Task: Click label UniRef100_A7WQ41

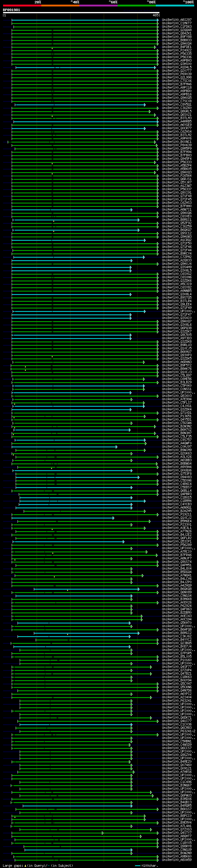Action: click(176, 575)
